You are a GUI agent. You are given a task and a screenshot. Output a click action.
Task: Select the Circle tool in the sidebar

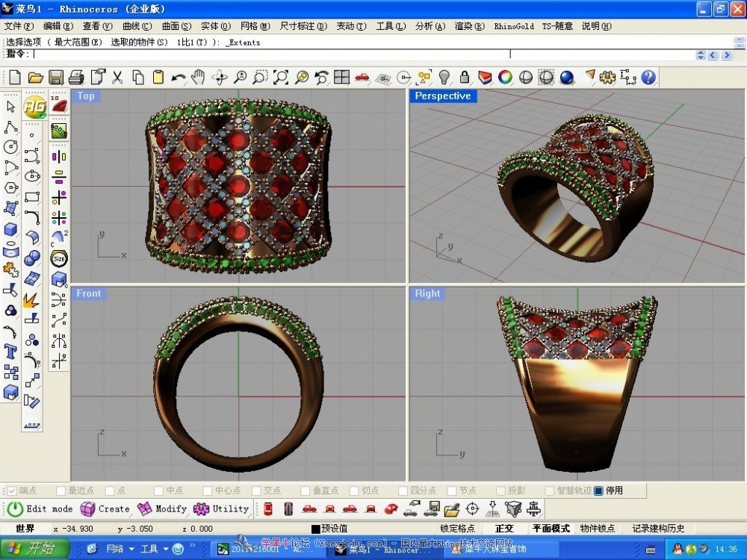tap(10, 147)
